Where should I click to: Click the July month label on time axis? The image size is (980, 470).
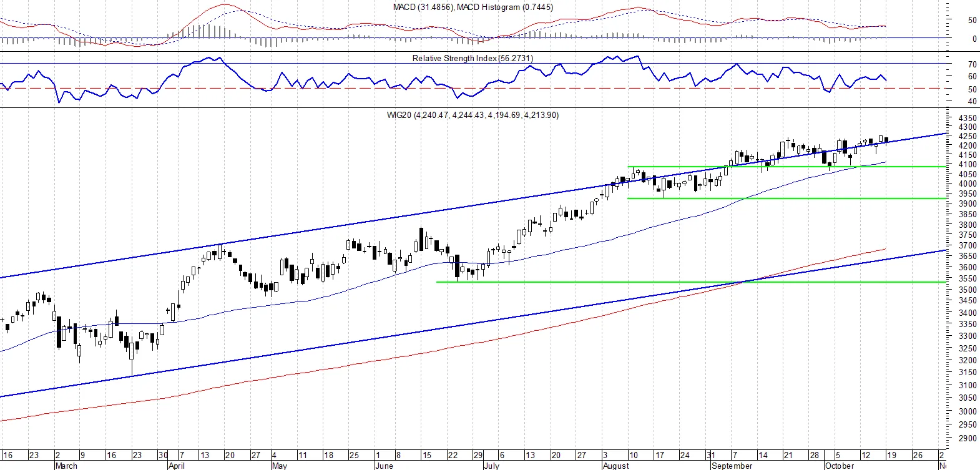pos(491,466)
